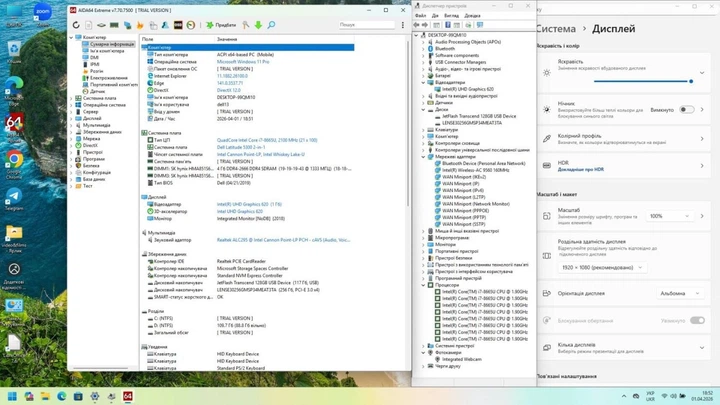
Task: Select the DMI item in AIDA64 tree
Action: (94, 57)
